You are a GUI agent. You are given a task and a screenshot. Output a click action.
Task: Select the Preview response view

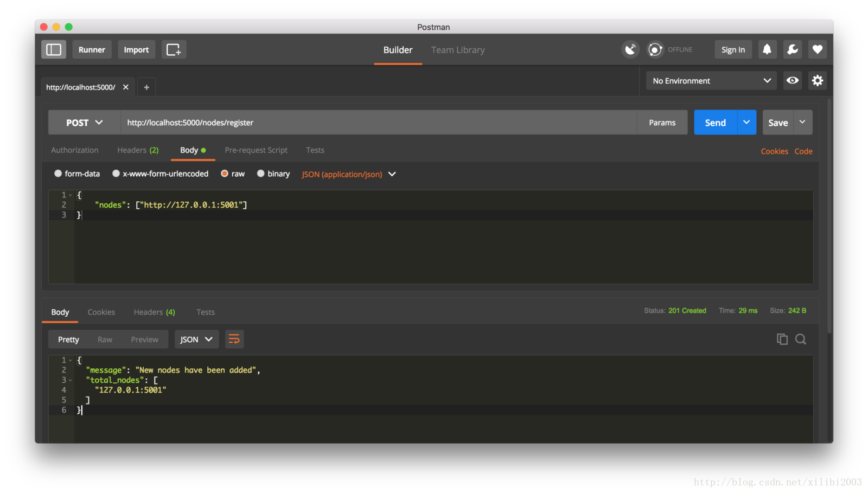(144, 340)
